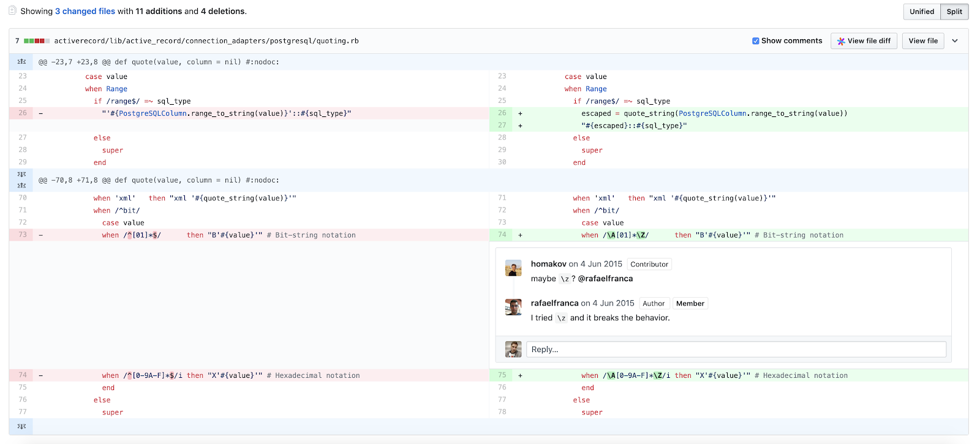
Task: Switch to the Unified diff view
Action: (x=921, y=12)
